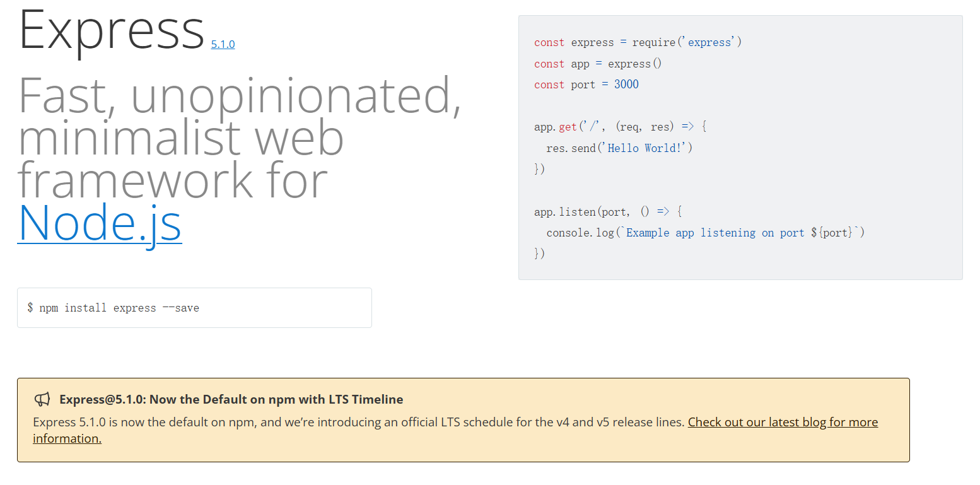Click the app.get('/') code line
Screen dimensions: 980x485
pos(621,127)
